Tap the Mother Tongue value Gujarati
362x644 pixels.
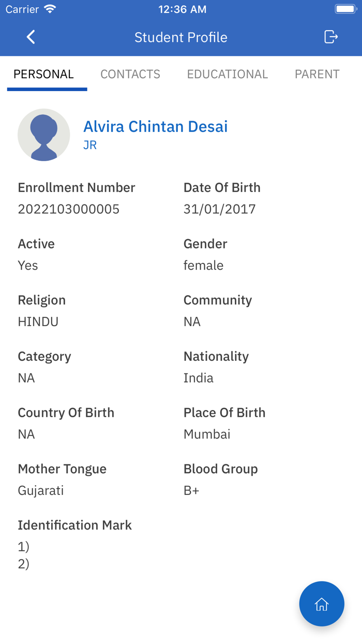click(x=41, y=490)
